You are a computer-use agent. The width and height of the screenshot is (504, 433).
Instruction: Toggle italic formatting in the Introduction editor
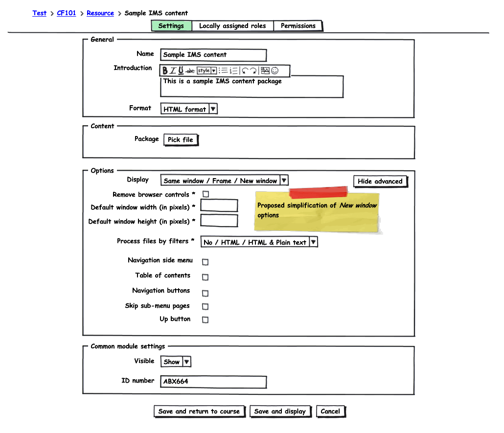173,70
